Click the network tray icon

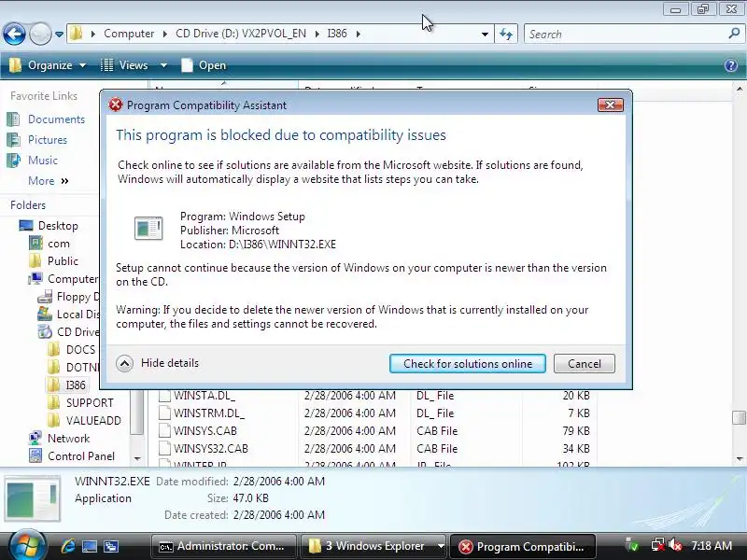tap(657, 546)
